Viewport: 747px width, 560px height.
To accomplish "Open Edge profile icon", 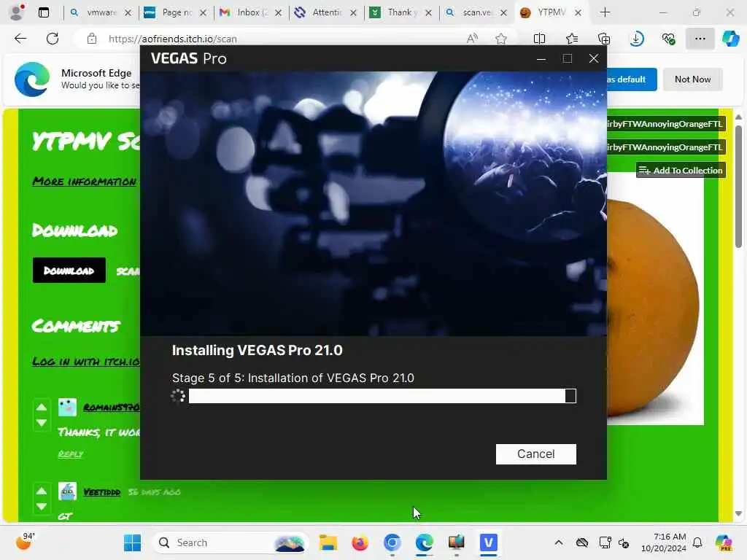I will pos(17,12).
